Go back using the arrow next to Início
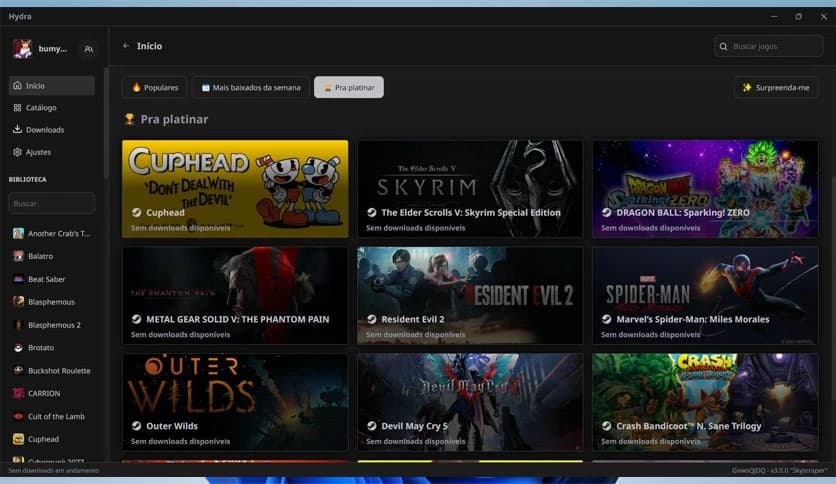 (126, 46)
